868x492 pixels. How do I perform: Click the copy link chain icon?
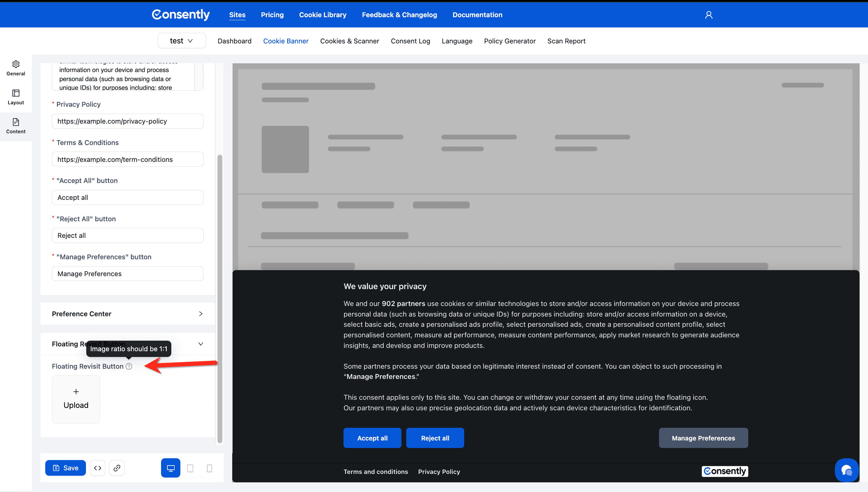click(117, 468)
